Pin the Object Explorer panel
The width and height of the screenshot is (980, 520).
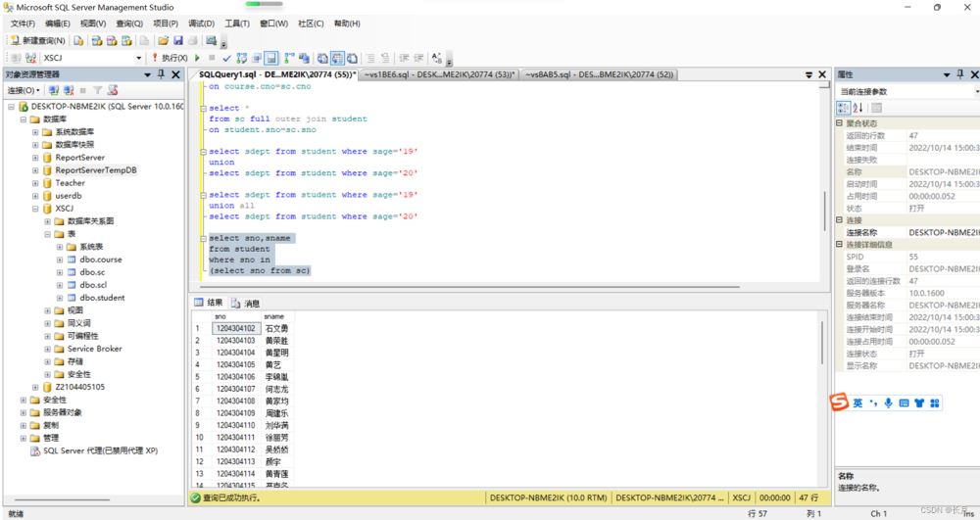coord(162,74)
